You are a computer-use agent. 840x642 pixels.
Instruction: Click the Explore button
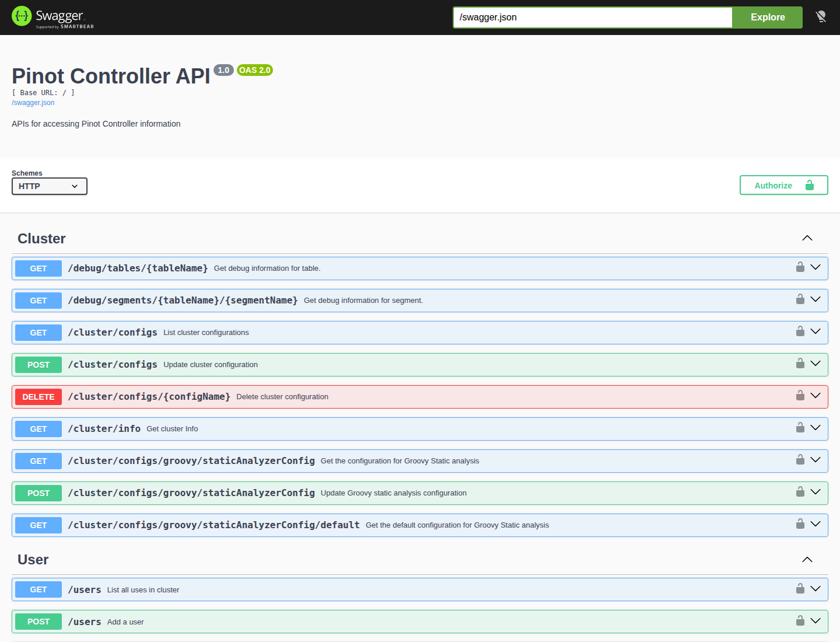coord(768,18)
